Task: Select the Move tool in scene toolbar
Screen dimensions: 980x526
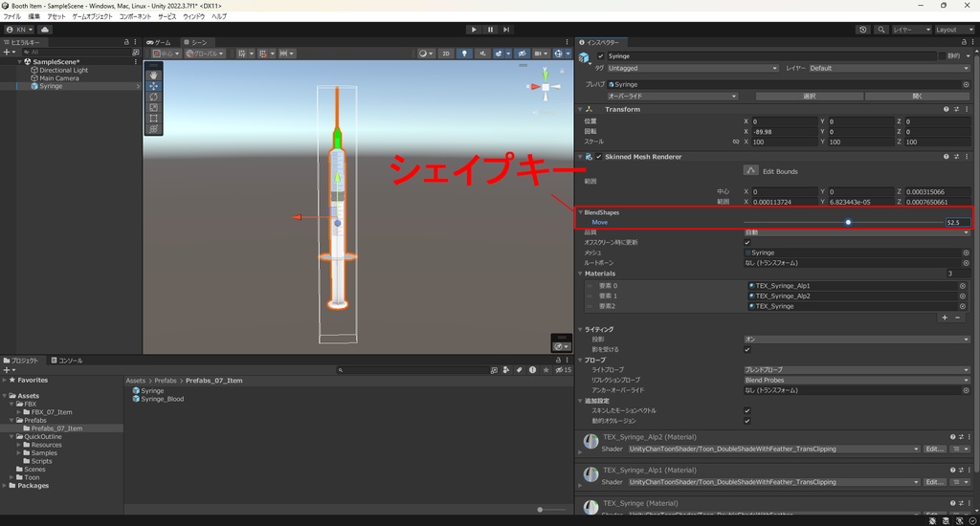Action: (153, 85)
